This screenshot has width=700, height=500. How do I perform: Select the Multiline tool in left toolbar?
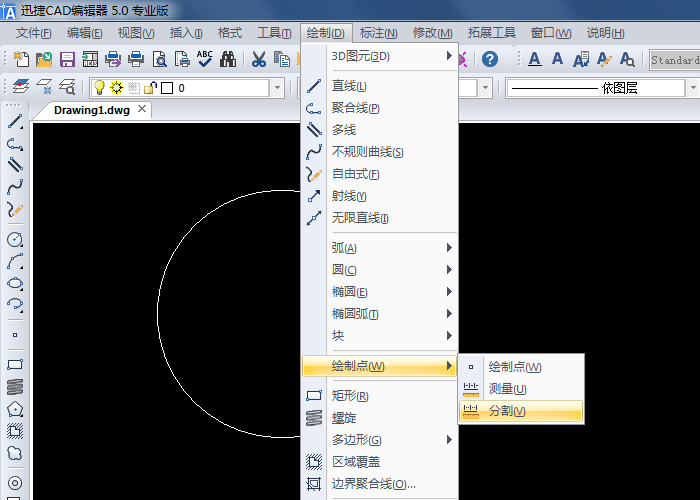(15, 165)
